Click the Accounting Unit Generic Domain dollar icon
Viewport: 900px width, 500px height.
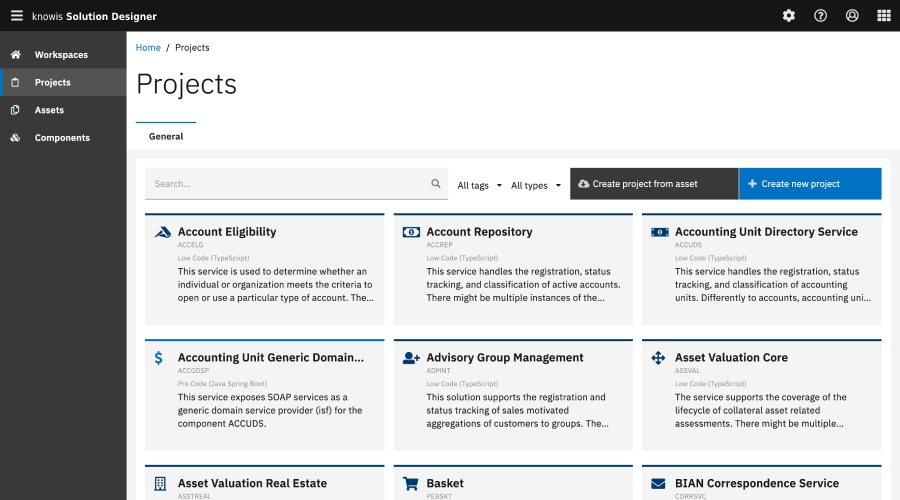tap(159, 358)
